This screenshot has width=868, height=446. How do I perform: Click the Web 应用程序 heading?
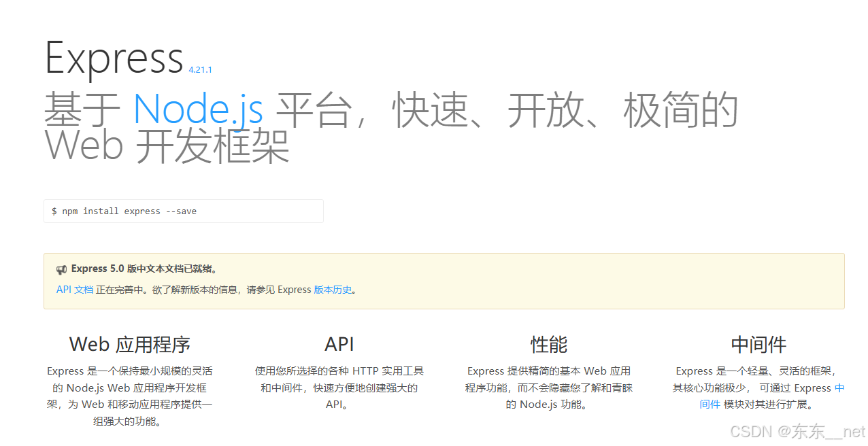(x=130, y=345)
